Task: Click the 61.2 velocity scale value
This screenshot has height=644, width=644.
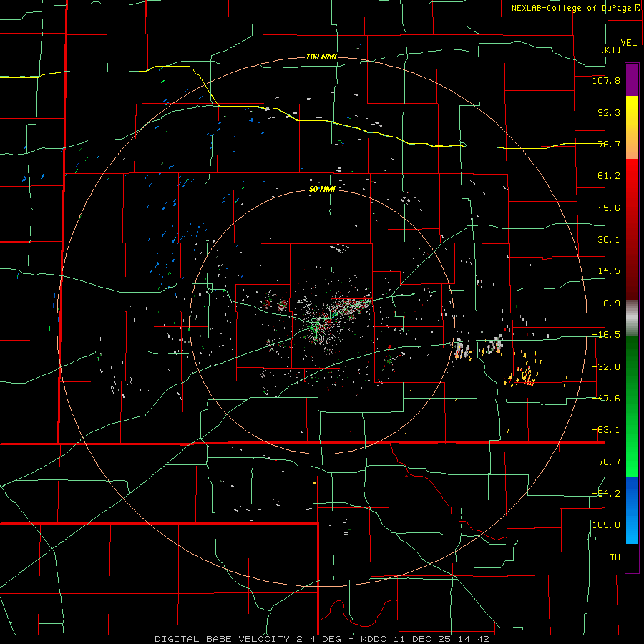Action: coord(609,176)
